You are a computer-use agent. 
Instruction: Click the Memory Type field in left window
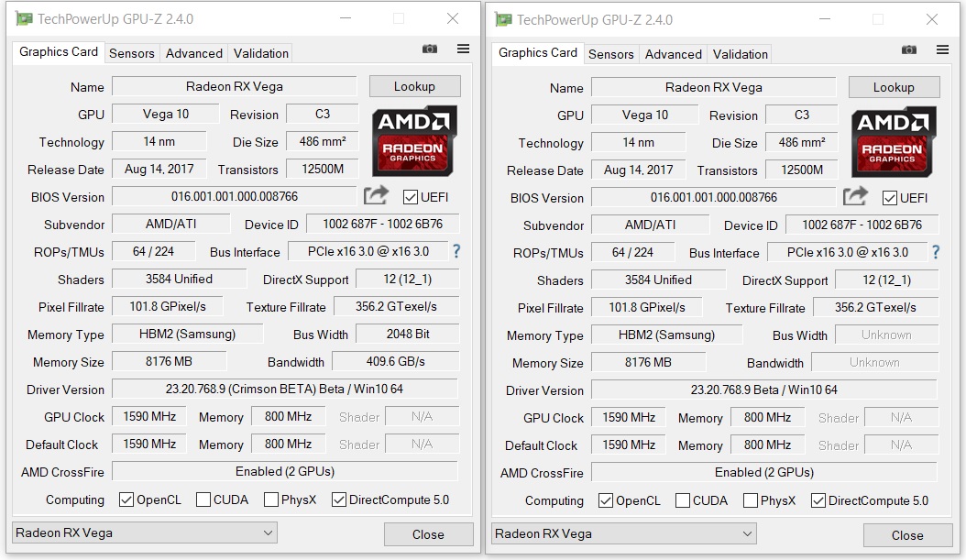coord(187,334)
